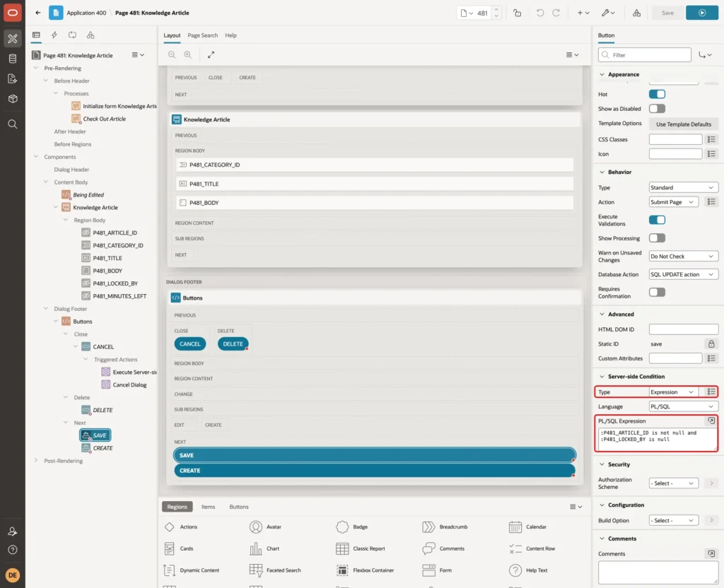The image size is (724, 588).
Task: Switch to the Shared Components tab icon
Action: pos(90,35)
